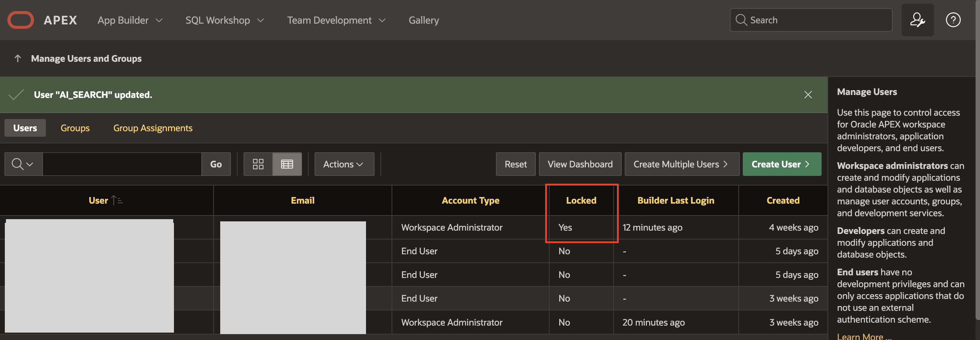980x340 pixels.
Task: Sort by Builder Last Login column header
Action: coord(676,200)
